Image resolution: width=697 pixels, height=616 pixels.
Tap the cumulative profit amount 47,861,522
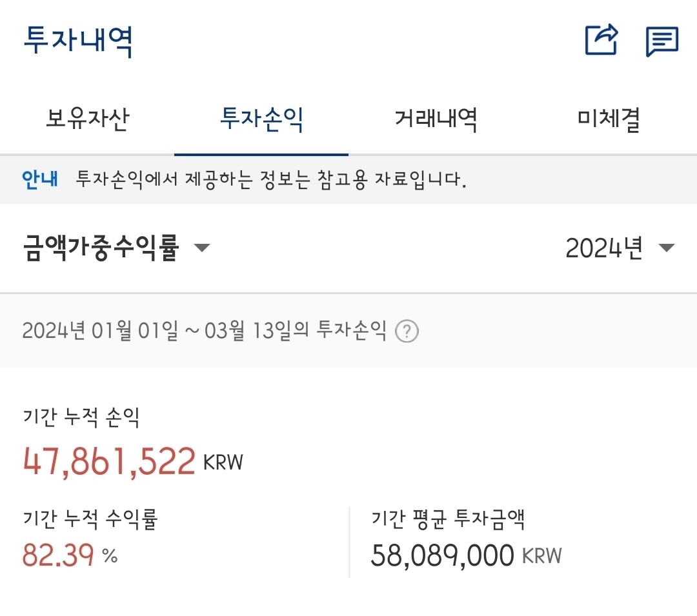pos(108,460)
